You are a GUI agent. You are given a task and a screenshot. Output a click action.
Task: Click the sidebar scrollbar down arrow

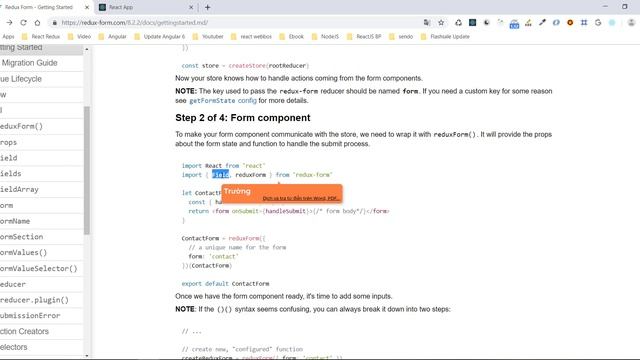pos(87,356)
